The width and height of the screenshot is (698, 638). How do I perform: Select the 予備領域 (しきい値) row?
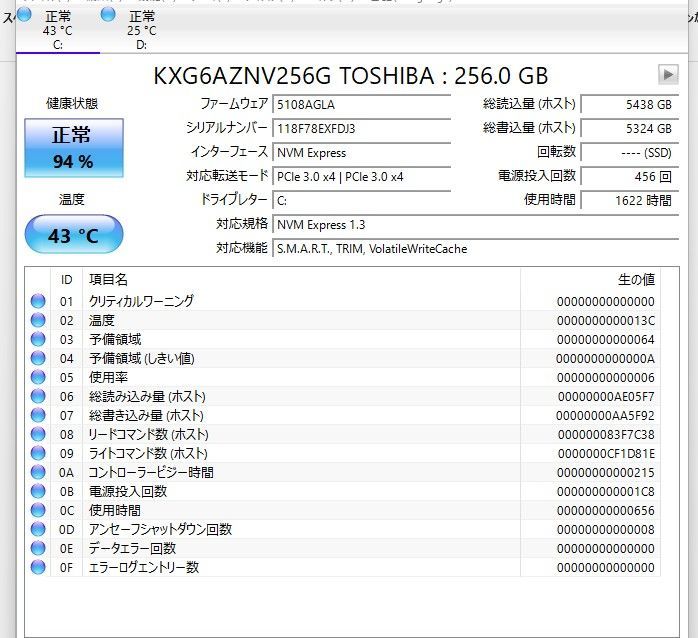(343, 358)
